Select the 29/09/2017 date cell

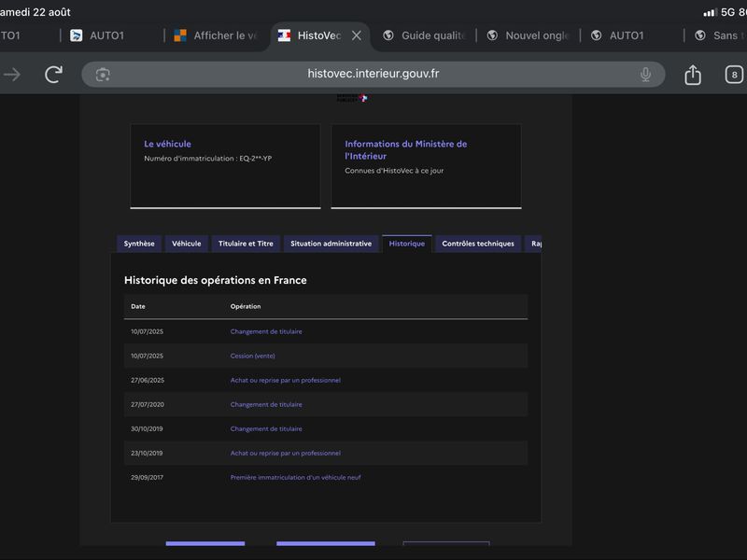click(147, 477)
